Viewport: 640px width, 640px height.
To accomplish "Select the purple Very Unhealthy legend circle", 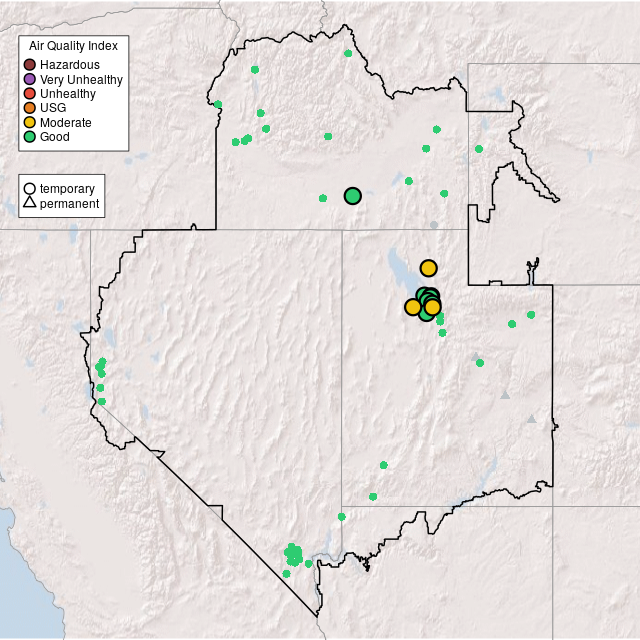I will click(x=30, y=79).
